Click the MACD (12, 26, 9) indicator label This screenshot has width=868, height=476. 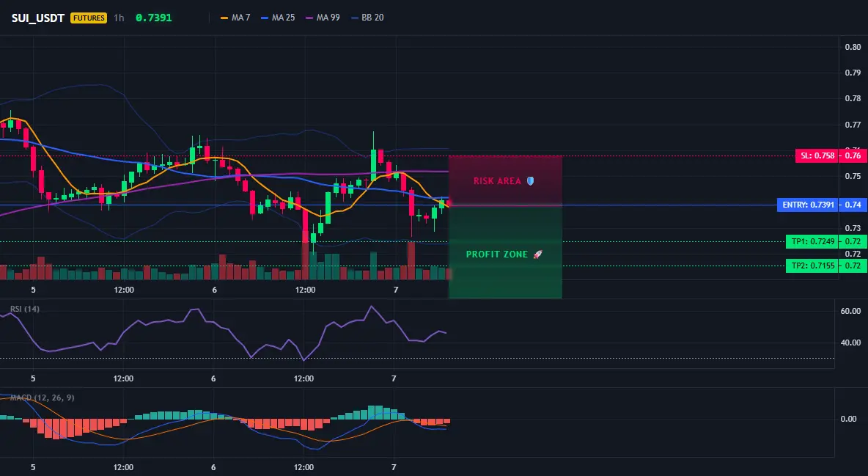point(42,398)
